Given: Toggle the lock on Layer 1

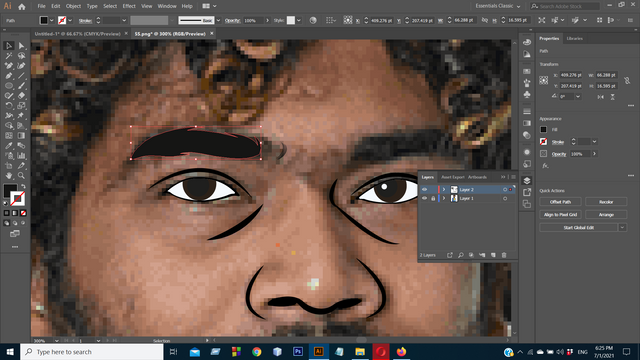Looking at the screenshot, I should click(433, 198).
